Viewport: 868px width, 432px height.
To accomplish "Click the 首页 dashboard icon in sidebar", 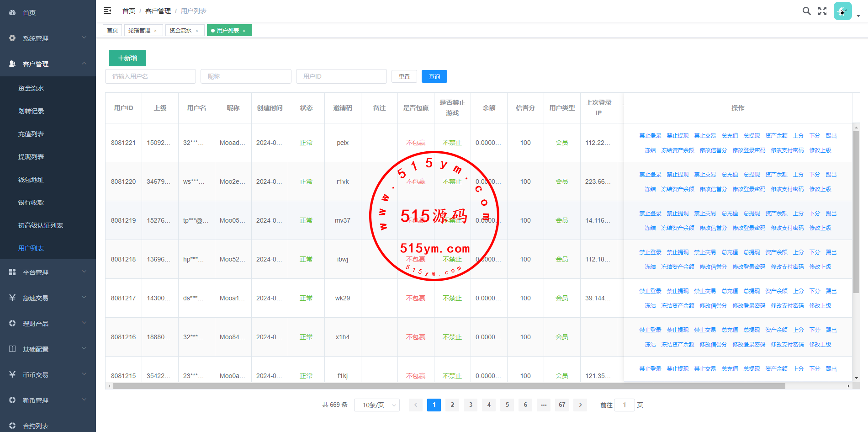I will 12,13.
